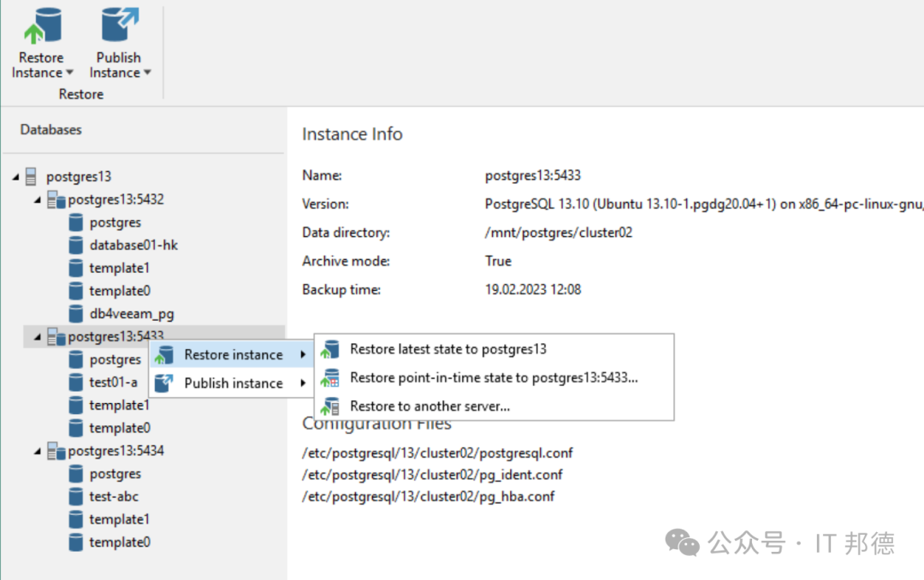
Task: Click the Restore to another server icon
Action: [330, 405]
